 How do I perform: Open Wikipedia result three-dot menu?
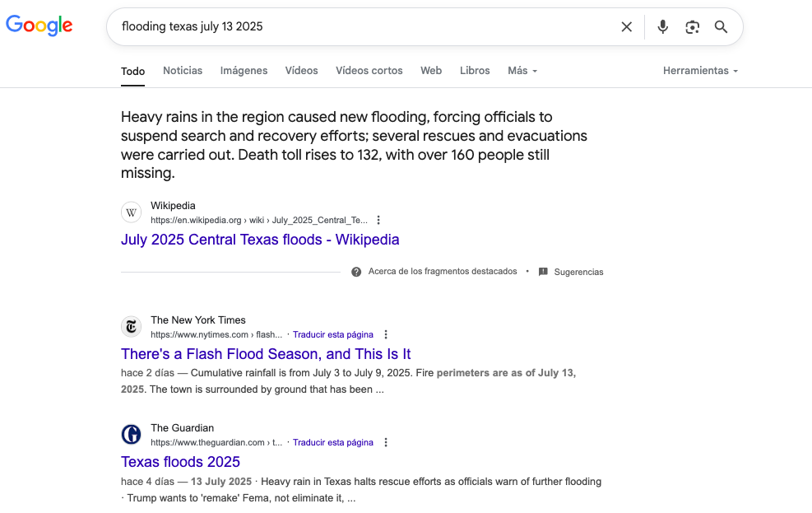coord(378,220)
